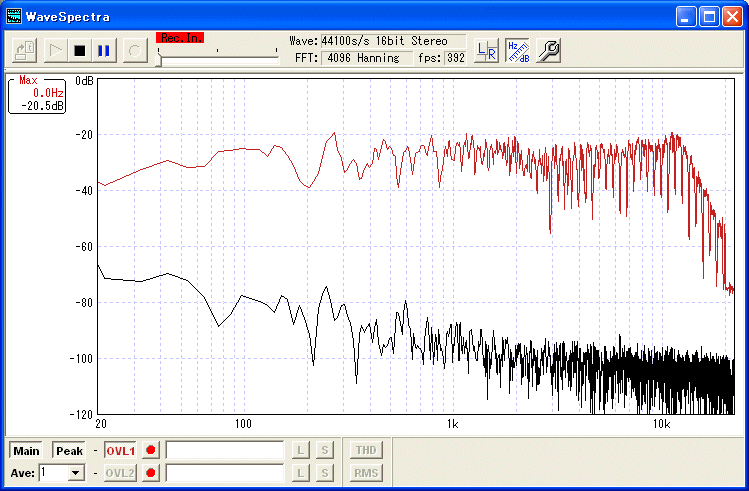Click the OVL2 text input field
749x491 pixels.
click(x=225, y=473)
